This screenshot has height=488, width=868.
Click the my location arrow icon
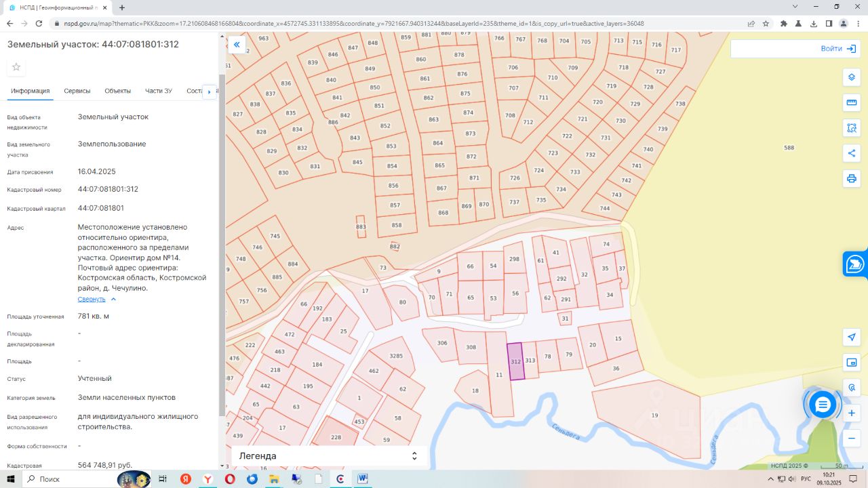click(852, 338)
